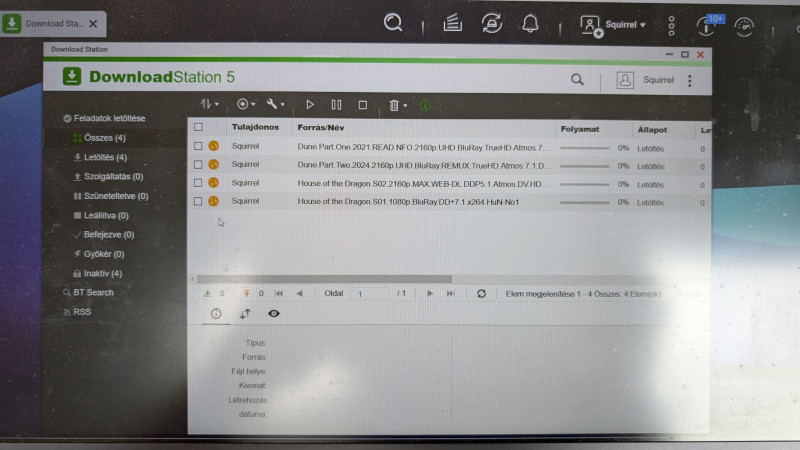Click progress bar of Dune Part One
The height and width of the screenshot is (450, 800).
[584, 148]
